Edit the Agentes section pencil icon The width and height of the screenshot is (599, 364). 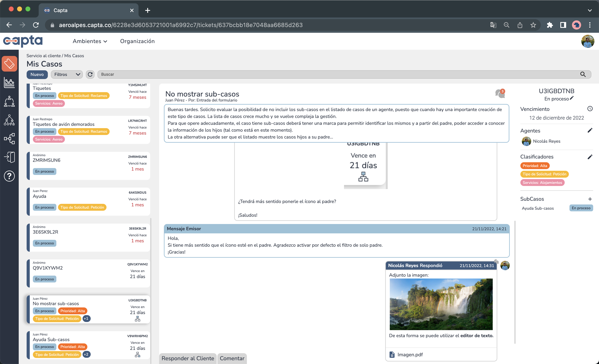590,131
